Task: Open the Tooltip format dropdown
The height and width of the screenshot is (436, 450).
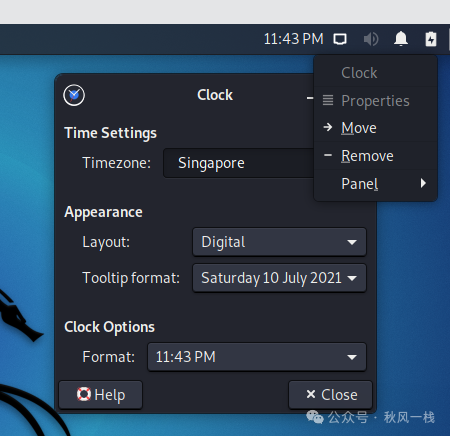Action: coord(279,278)
